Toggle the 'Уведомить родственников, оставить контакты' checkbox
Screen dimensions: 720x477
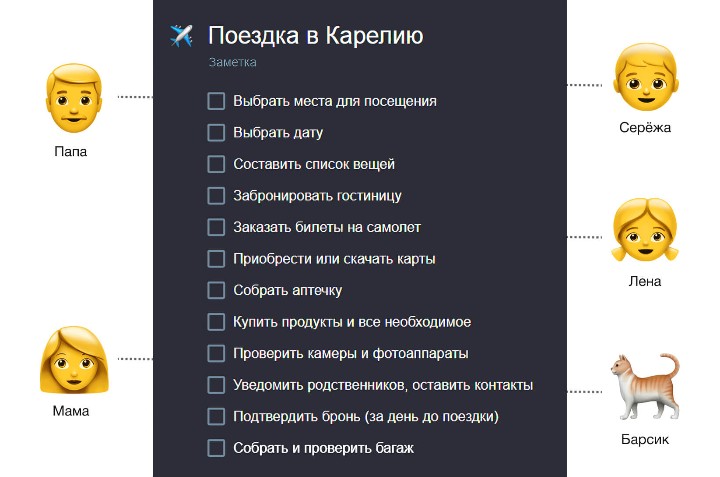(x=216, y=385)
